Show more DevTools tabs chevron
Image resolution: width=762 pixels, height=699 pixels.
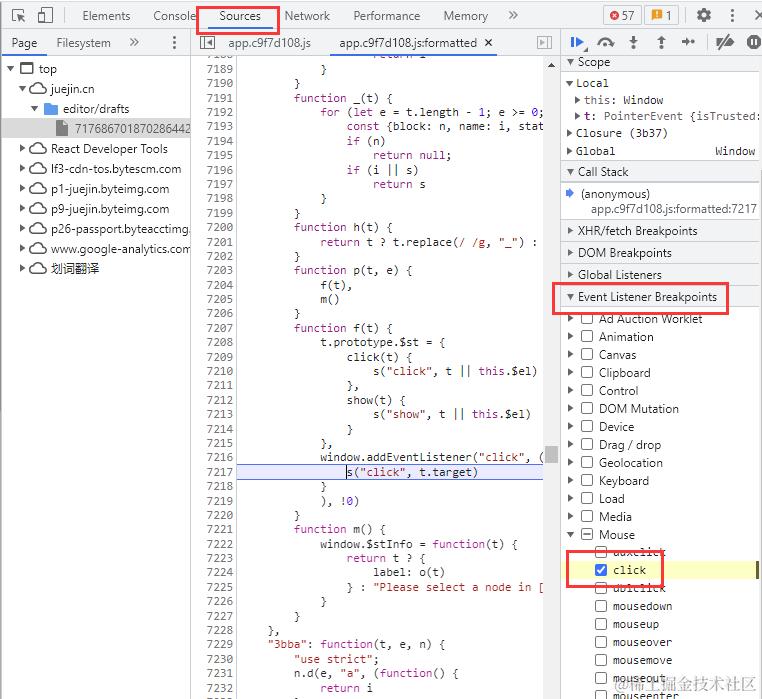click(513, 16)
